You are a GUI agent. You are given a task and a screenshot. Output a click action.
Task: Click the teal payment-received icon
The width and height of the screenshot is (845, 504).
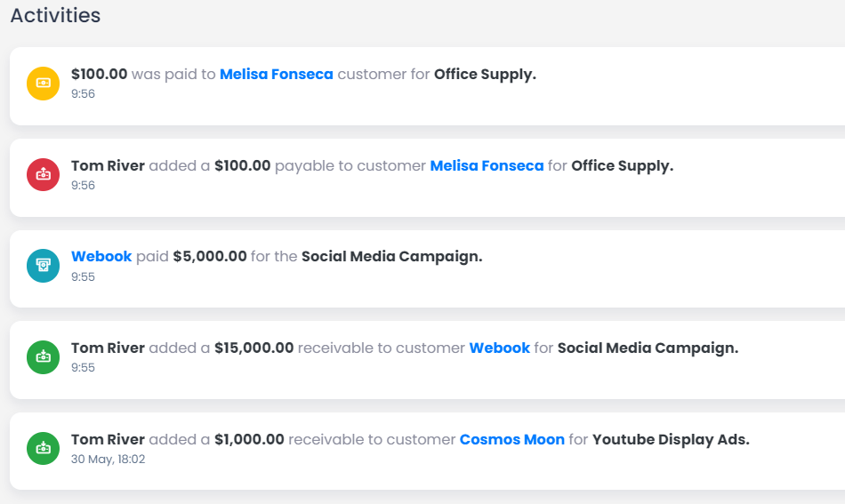pyautogui.click(x=43, y=266)
